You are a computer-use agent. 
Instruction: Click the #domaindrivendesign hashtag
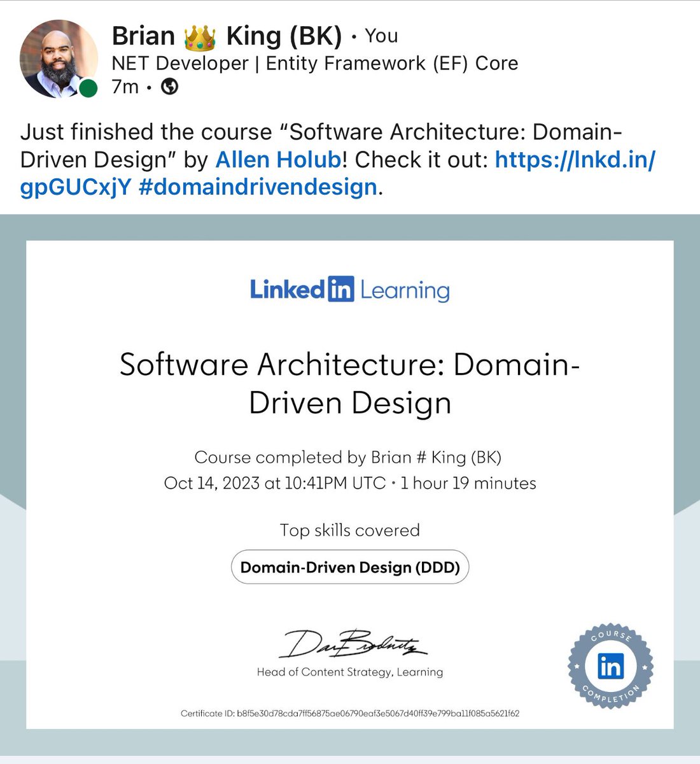[257, 187]
